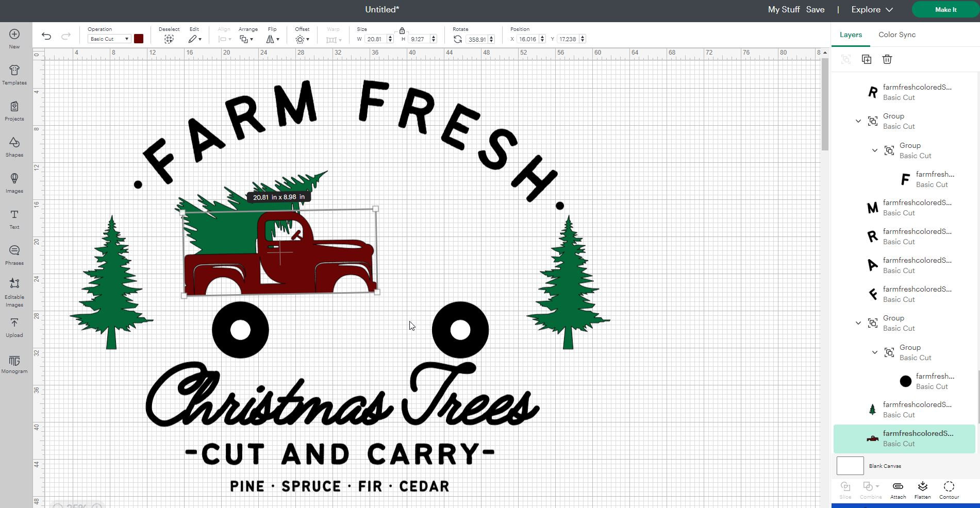
Task: Click the Undo icon
Action: (x=47, y=36)
